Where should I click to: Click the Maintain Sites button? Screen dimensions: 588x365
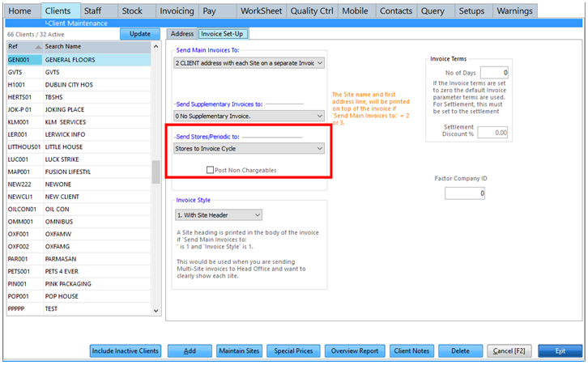(239, 351)
